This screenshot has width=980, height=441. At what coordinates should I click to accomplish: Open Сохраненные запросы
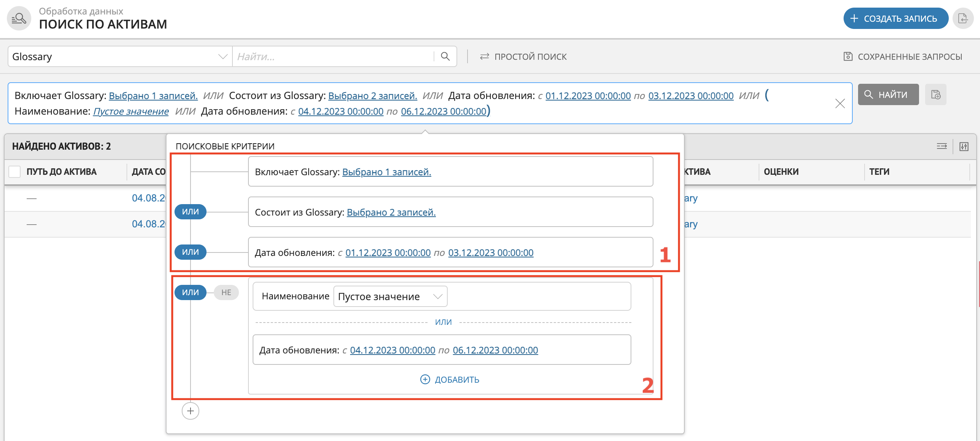(903, 56)
